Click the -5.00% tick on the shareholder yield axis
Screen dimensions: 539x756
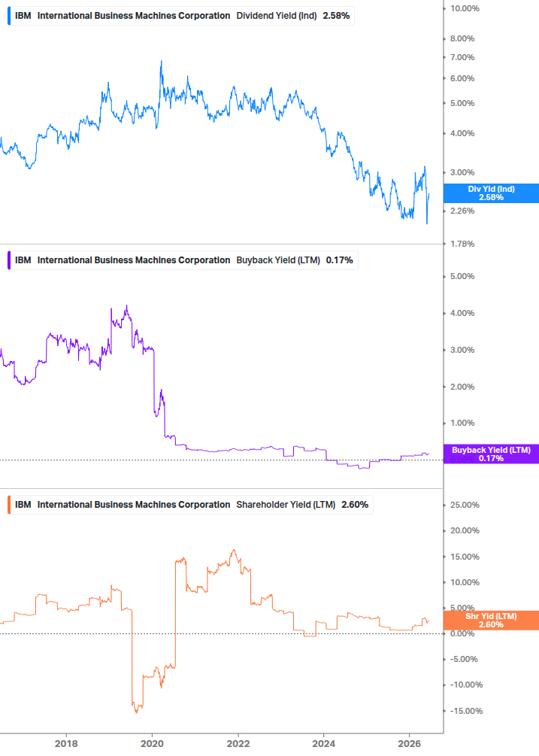click(464, 659)
